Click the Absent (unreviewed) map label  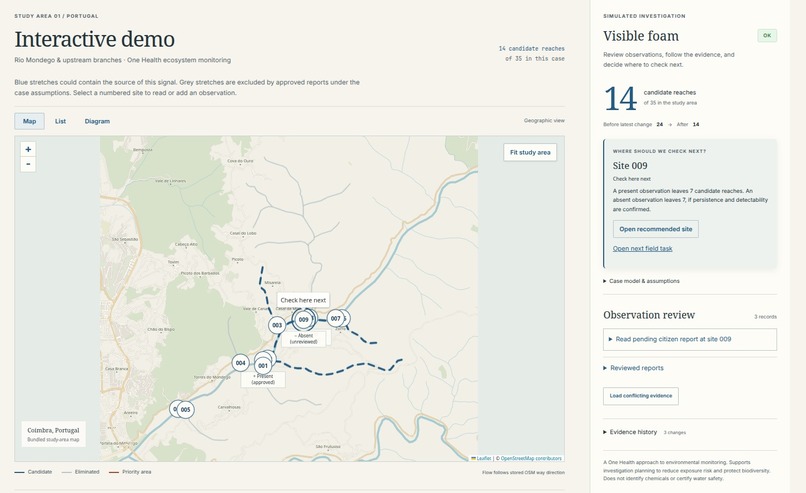click(303, 339)
